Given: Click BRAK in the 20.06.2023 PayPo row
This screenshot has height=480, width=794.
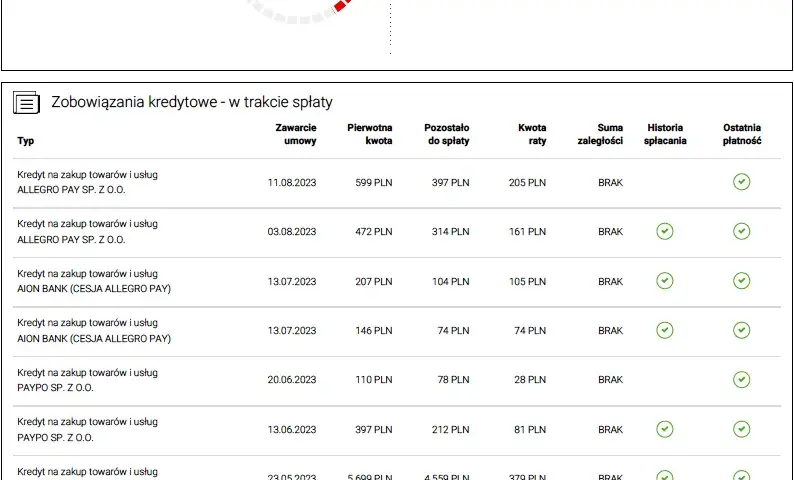Looking at the screenshot, I should (610, 380).
